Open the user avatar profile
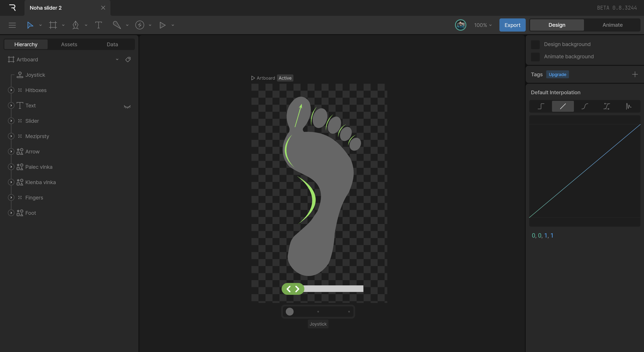The height and width of the screenshot is (352, 644). 460,25
